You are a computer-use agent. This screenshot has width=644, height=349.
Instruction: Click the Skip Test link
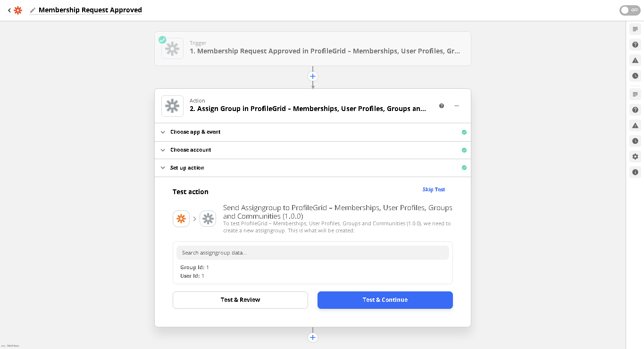click(434, 189)
